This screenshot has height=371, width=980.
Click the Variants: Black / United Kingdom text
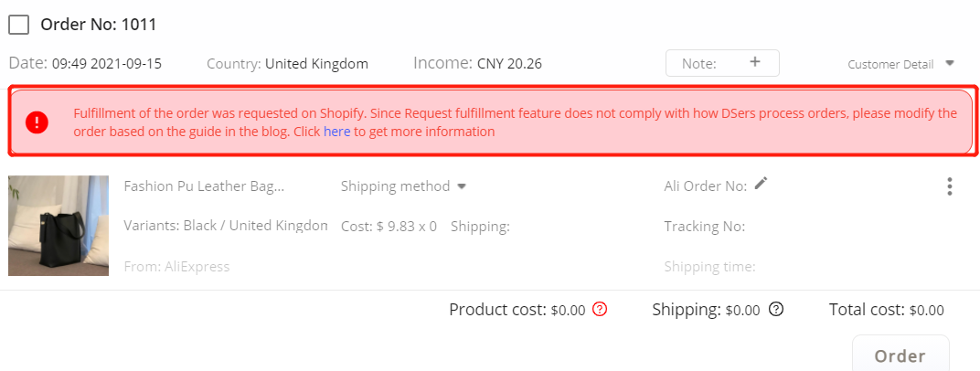click(x=225, y=226)
